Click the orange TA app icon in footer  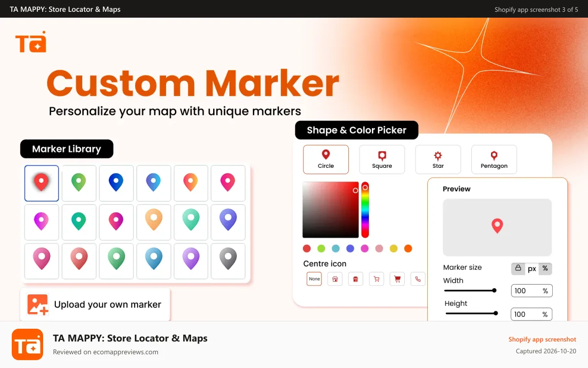[x=27, y=344]
